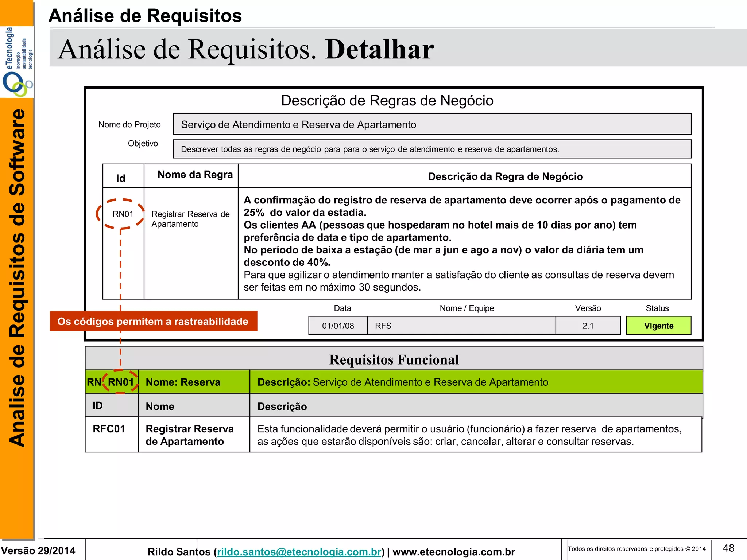Click the 'Análise de Requisitos. Detalhar' heading
This screenshot has width=747, height=560.
coord(246,49)
